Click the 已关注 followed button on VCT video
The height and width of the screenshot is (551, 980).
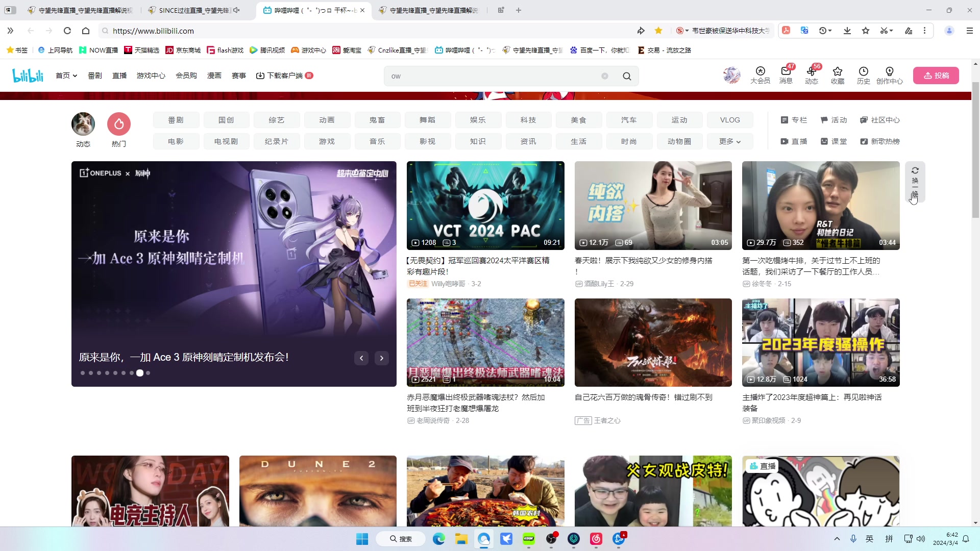[418, 284]
